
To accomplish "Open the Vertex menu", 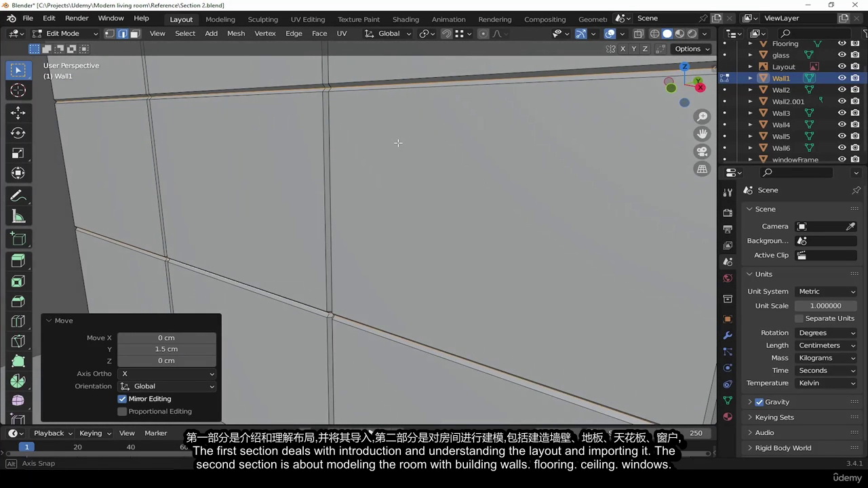I will coord(265,33).
